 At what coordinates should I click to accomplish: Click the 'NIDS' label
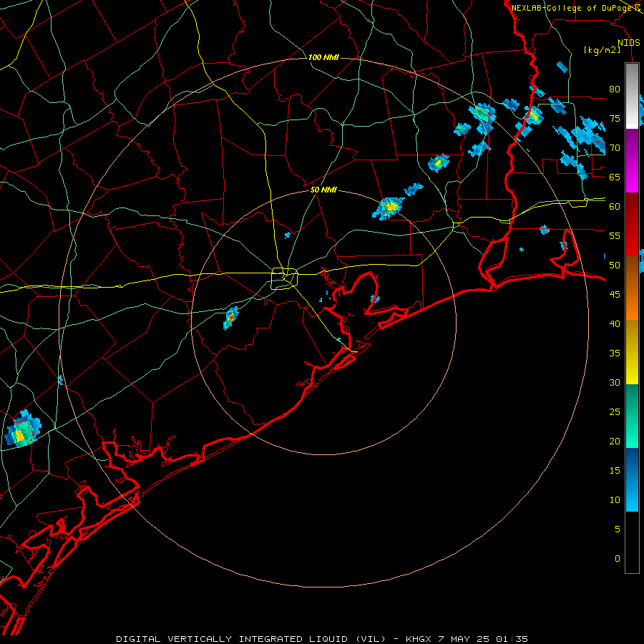(x=628, y=43)
